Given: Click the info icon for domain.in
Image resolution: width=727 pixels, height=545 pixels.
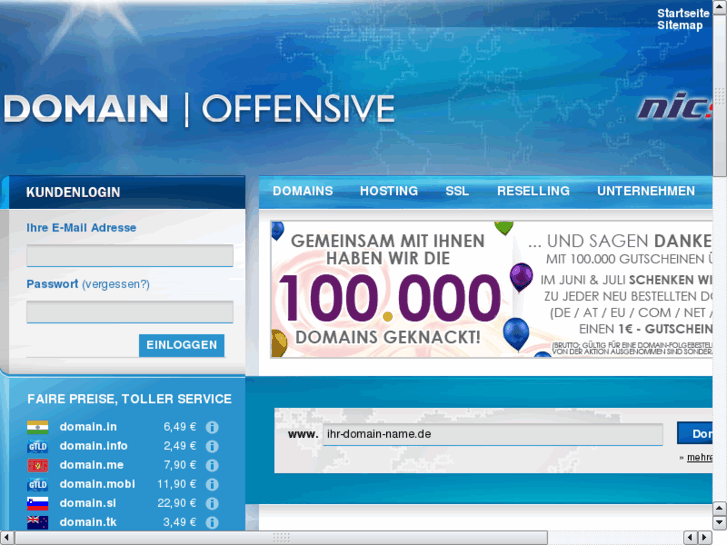Looking at the screenshot, I should 212,427.
